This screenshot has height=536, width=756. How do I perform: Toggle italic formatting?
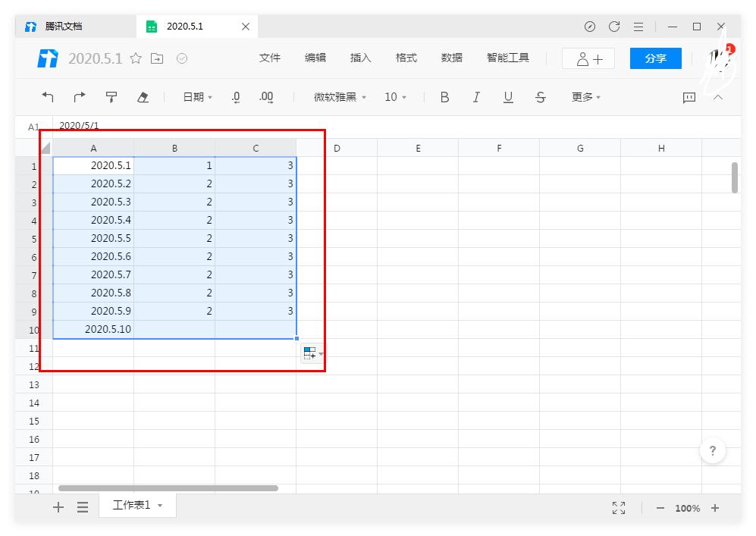(x=476, y=97)
